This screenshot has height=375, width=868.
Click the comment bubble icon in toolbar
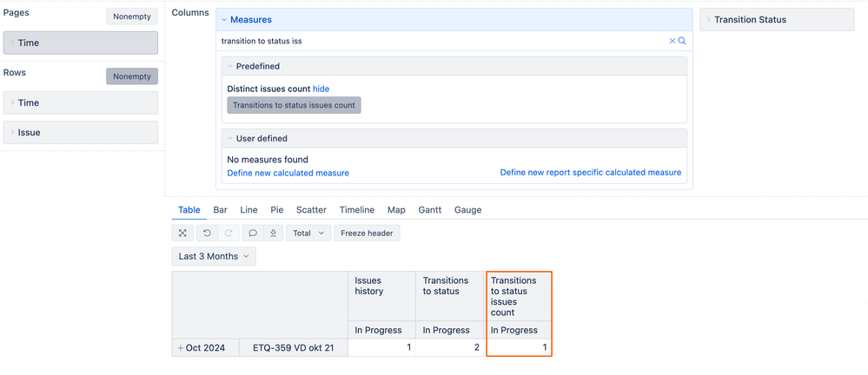click(253, 234)
